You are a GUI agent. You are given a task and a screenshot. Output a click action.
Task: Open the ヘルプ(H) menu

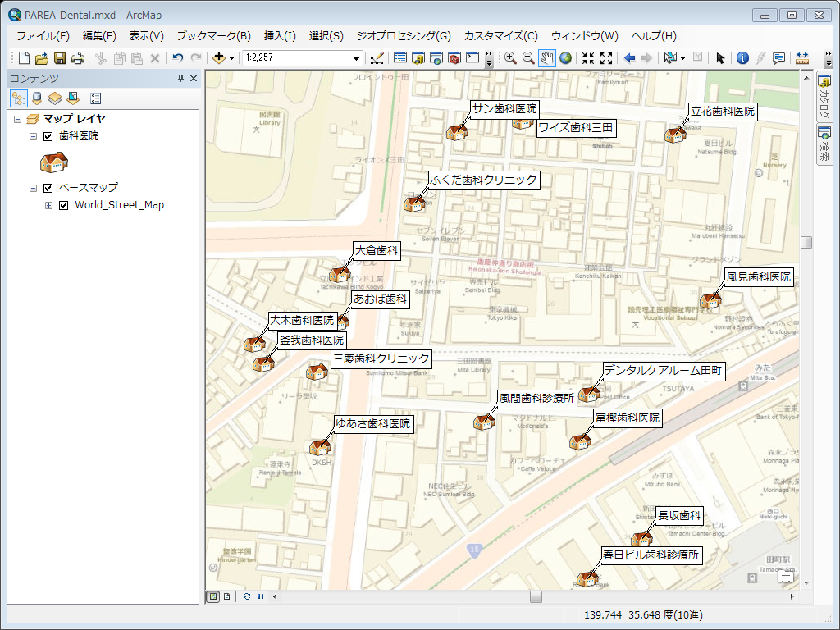(x=654, y=36)
